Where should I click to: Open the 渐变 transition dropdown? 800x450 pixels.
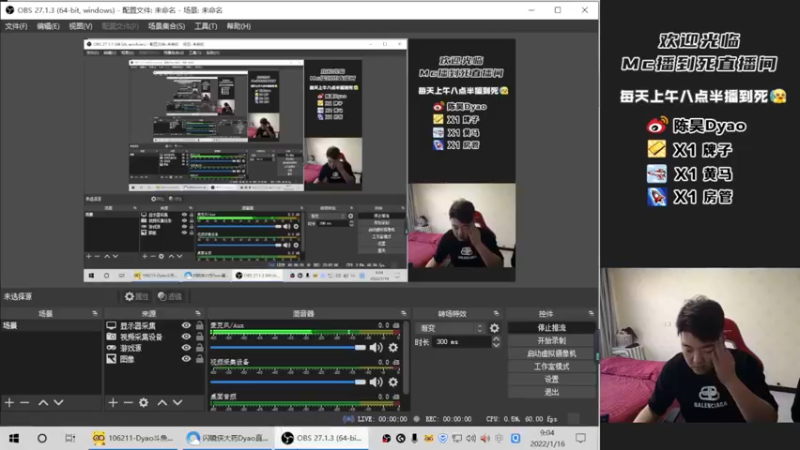(x=450, y=328)
